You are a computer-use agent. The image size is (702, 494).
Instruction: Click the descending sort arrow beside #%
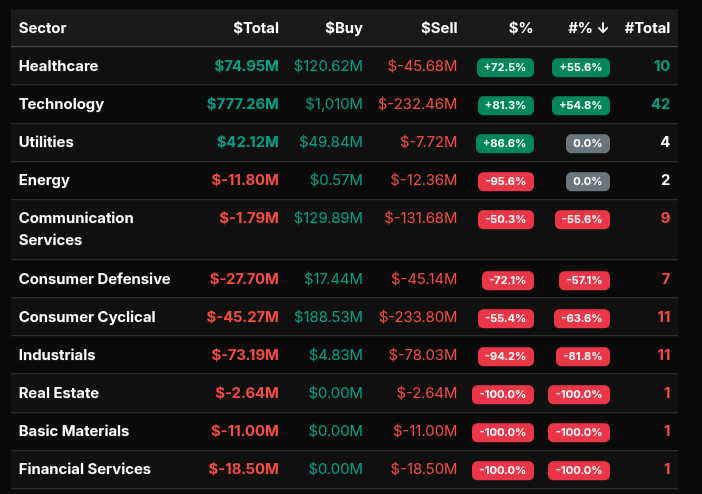603,28
